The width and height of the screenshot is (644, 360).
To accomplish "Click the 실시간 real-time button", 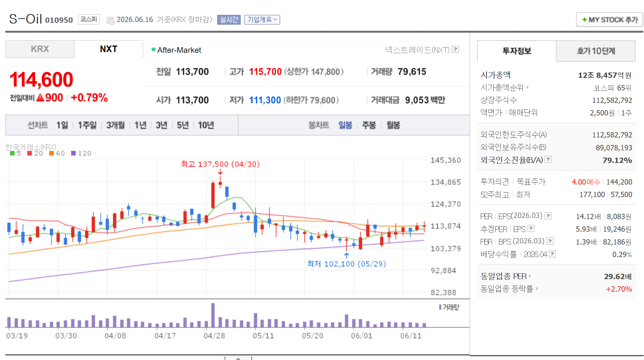I will [x=229, y=20].
